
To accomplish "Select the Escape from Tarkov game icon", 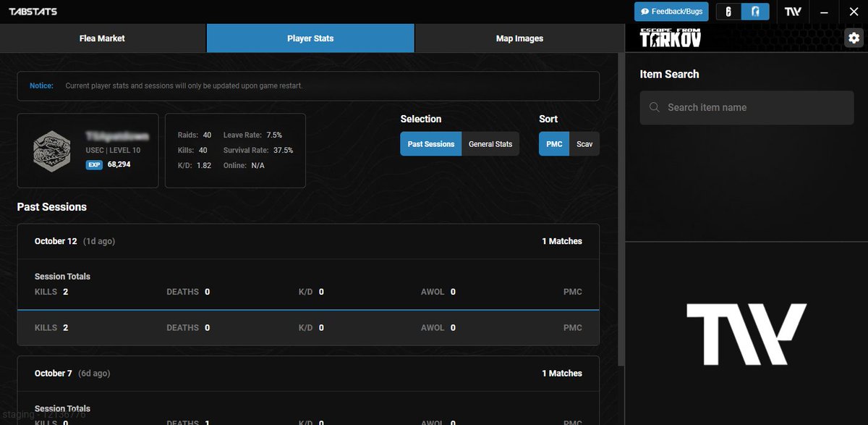I will [x=756, y=12].
